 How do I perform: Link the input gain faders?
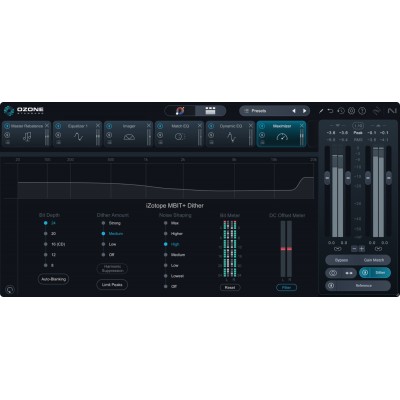338,249
